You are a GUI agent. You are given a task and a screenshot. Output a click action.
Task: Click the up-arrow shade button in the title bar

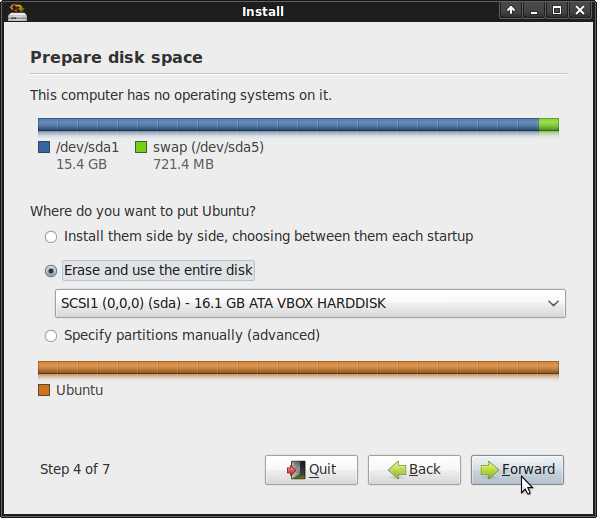[511, 10]
